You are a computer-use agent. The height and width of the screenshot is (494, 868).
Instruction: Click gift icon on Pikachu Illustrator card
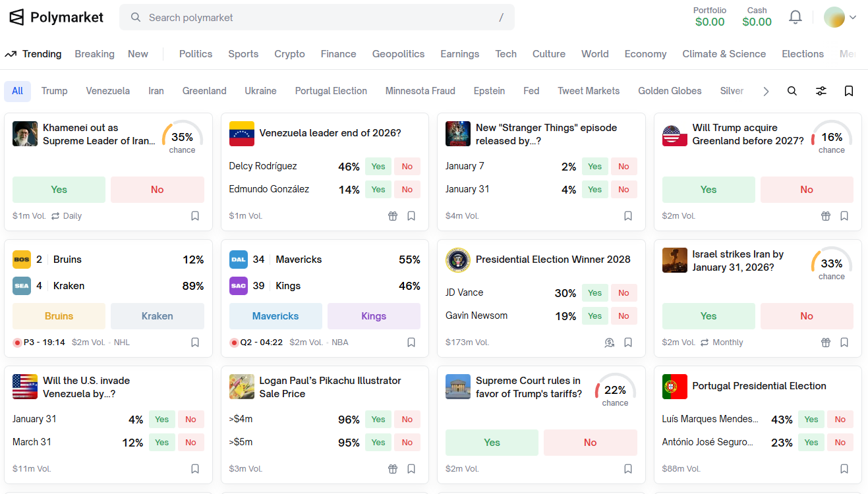click(x=393, y=469)
